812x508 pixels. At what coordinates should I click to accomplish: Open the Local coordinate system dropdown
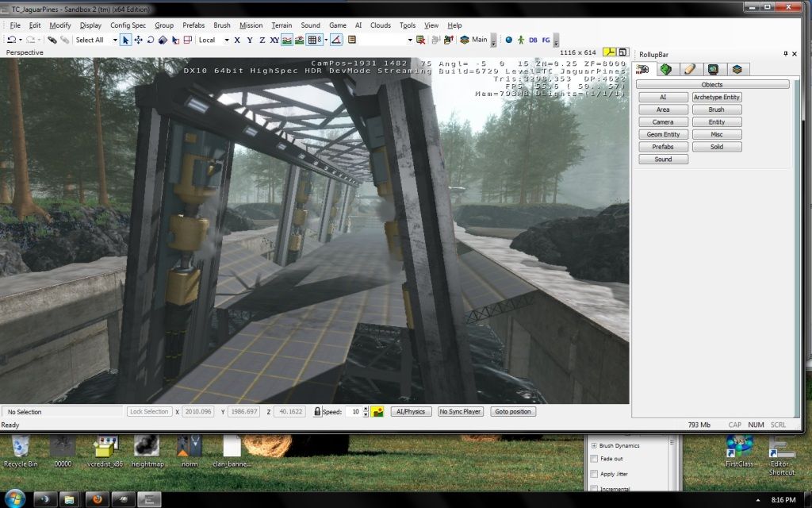click(x=226, y=40)
